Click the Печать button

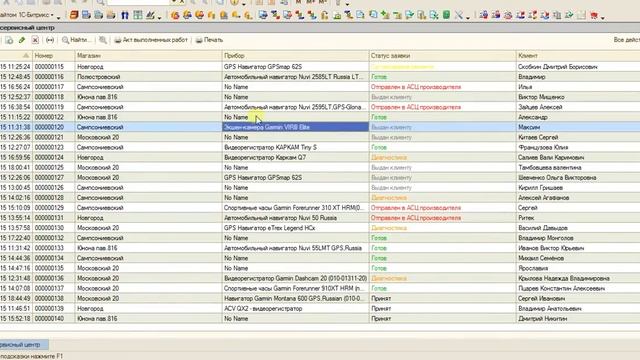coord(209,40)
